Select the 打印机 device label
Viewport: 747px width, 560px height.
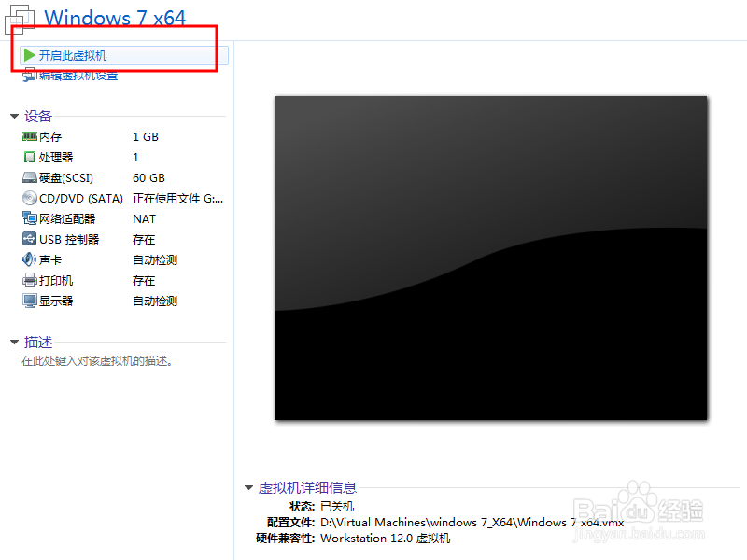click(56, 281)
